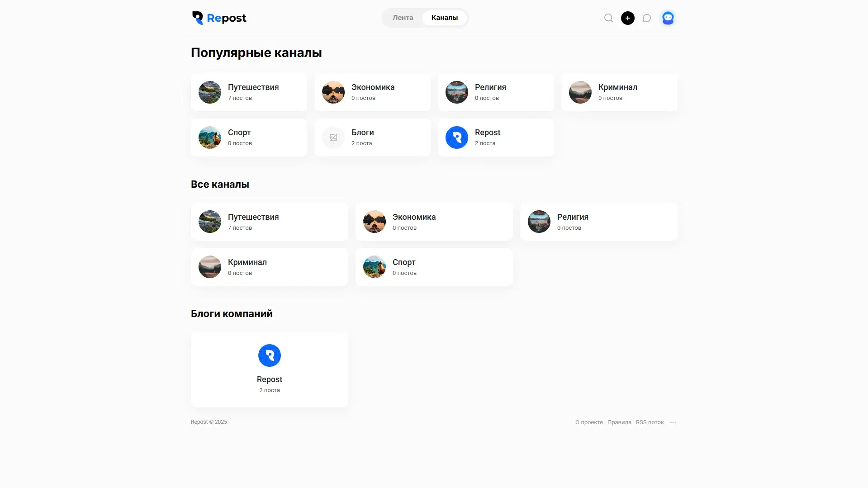Select the Каналы tab

coord(444,18)
